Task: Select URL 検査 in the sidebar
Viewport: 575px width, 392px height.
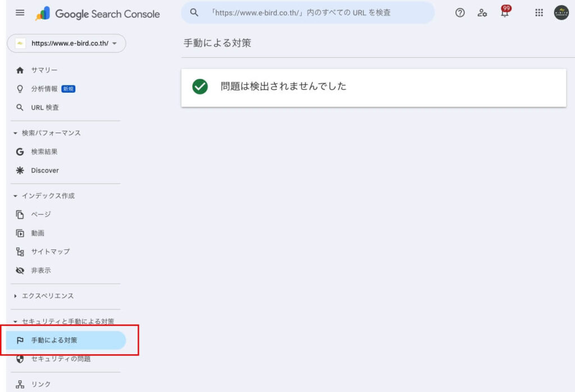Action: tap(44, 107)
